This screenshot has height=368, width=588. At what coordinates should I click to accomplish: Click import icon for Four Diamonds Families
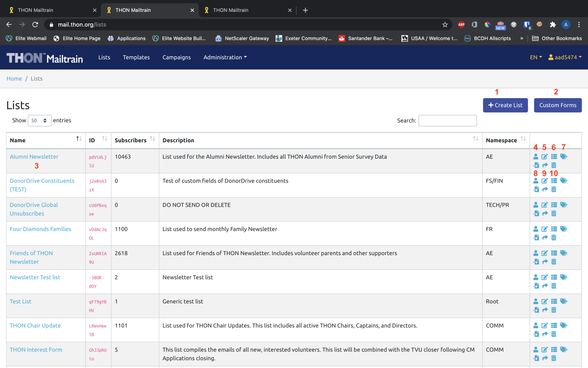coord(536,238)
